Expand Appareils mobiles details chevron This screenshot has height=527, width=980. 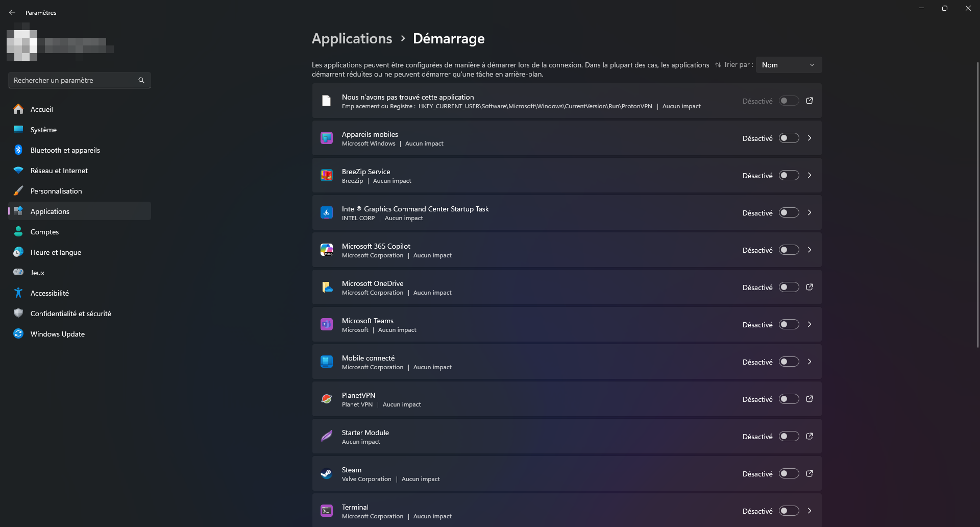click(810, 138)
